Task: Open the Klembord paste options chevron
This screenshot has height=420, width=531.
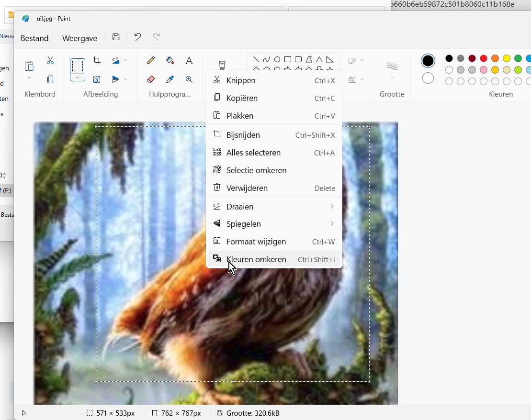Action: pos(29,77)
